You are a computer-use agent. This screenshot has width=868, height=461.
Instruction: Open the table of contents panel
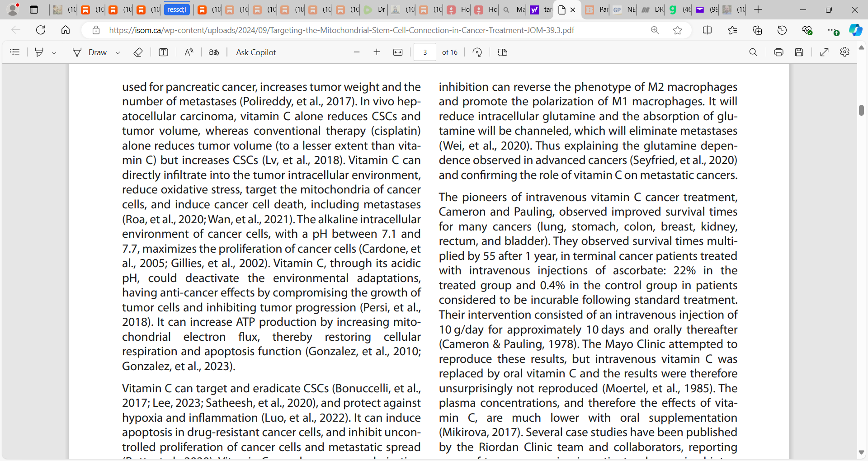pyautogui.click(x=15, y=52)
